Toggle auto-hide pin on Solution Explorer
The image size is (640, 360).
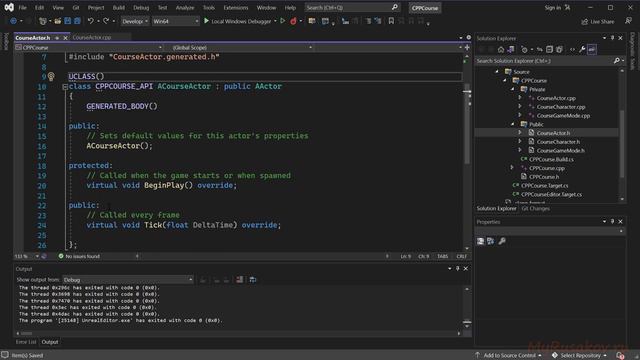pos(612,38)
